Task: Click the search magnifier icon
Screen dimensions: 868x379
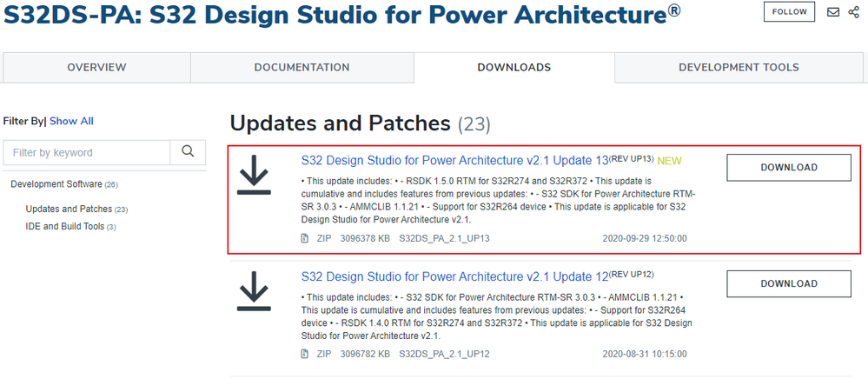Action: 189,152
